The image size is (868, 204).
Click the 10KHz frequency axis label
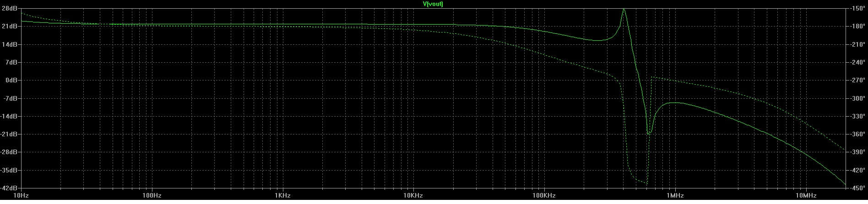click(x=413, y=196)
